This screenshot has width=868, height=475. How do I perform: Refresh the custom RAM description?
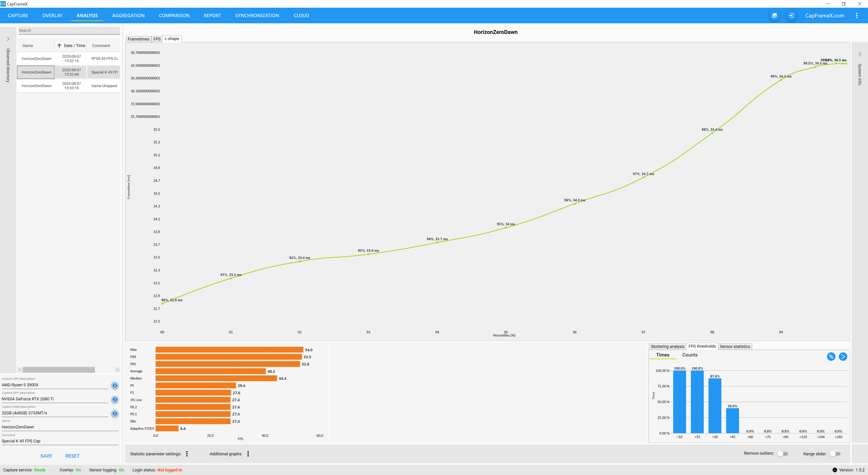point(115,413)
